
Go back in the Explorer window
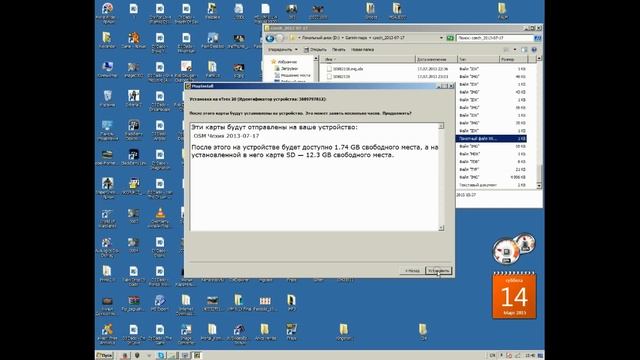tap(270, 38)
